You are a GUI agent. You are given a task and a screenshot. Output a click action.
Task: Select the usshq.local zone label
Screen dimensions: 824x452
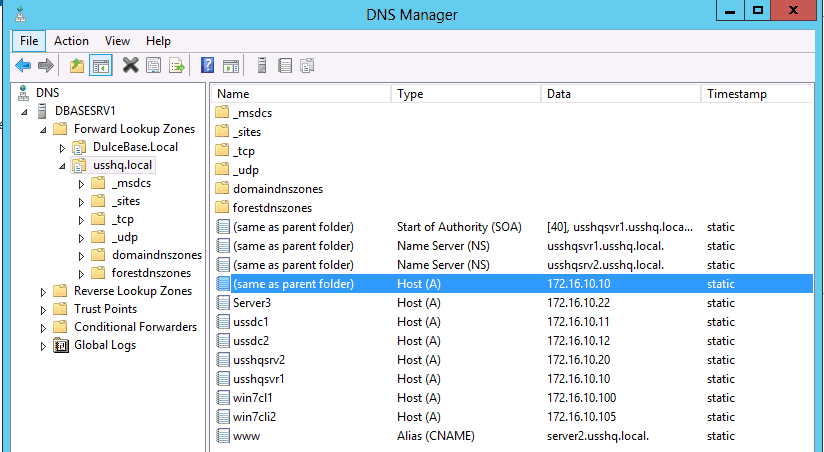tap(122, 165)
